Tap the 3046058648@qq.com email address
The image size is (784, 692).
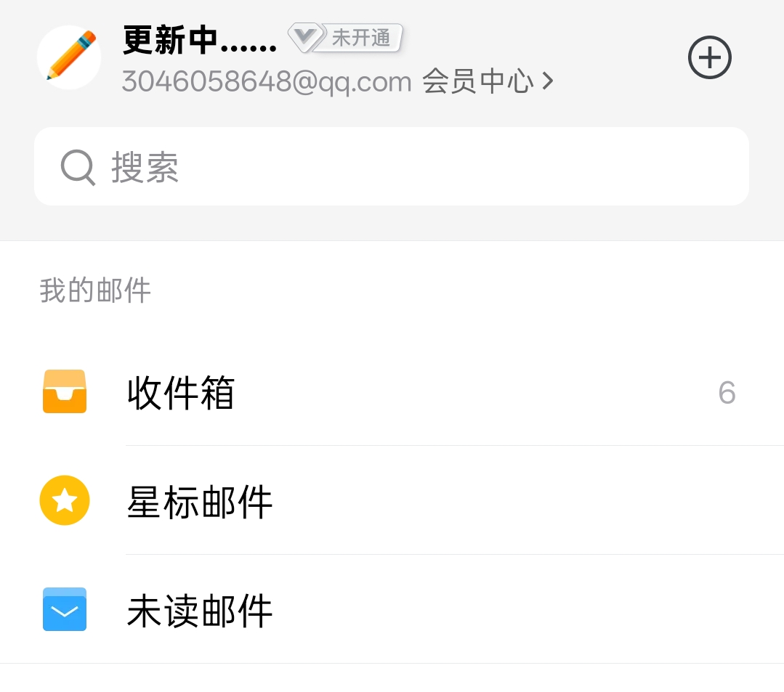(267, 81)
